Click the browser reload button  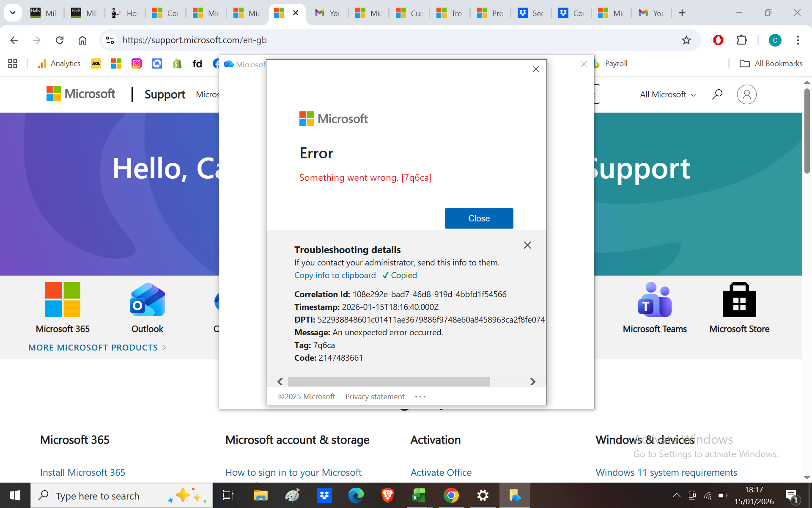coord(60,40)
